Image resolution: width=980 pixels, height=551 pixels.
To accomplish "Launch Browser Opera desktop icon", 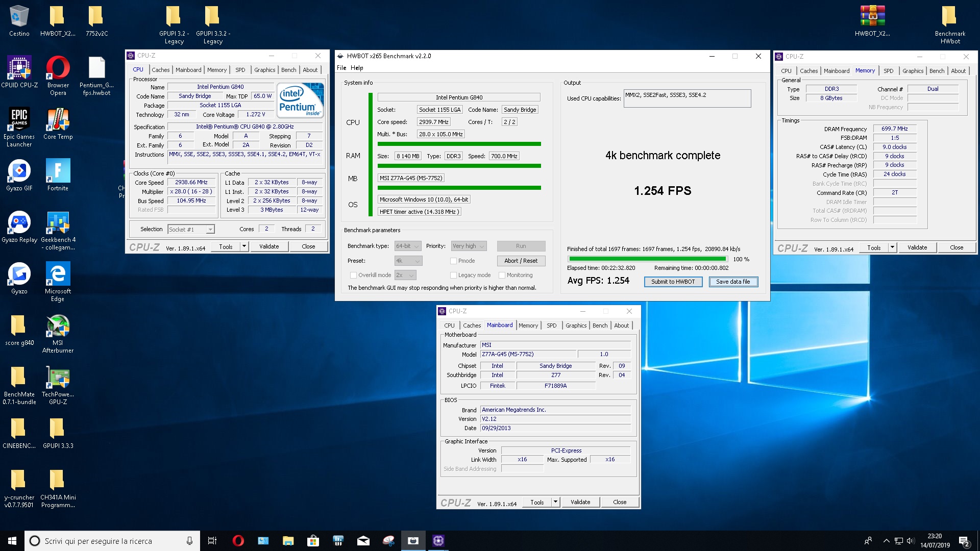I will click(58, 76).
